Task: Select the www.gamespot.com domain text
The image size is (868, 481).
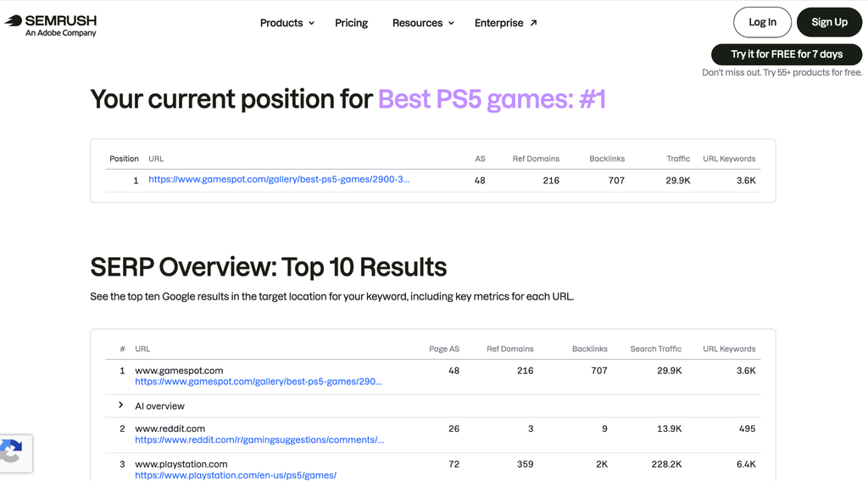Action: (179, 370)
